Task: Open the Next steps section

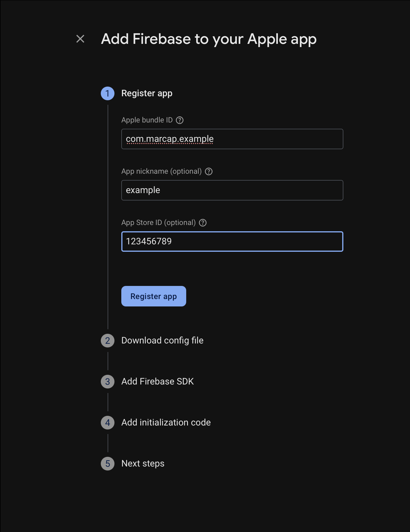Action: 143,463
